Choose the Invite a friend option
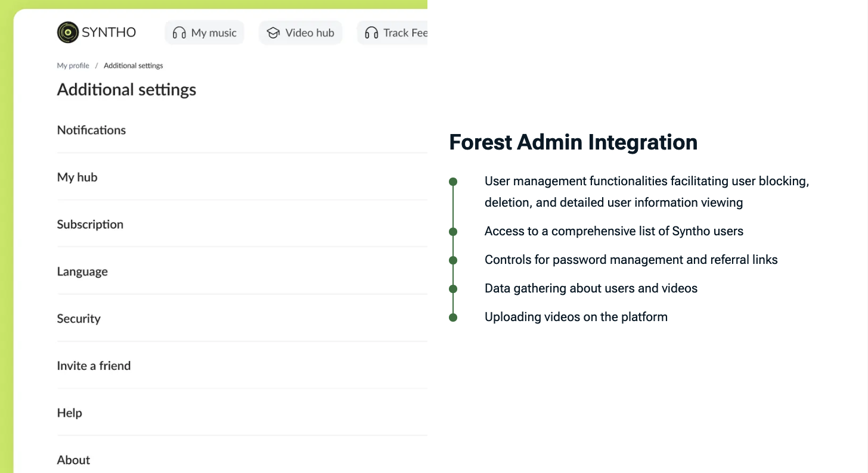Viewport: 868px width, 473px height. [x=94, y=365]
